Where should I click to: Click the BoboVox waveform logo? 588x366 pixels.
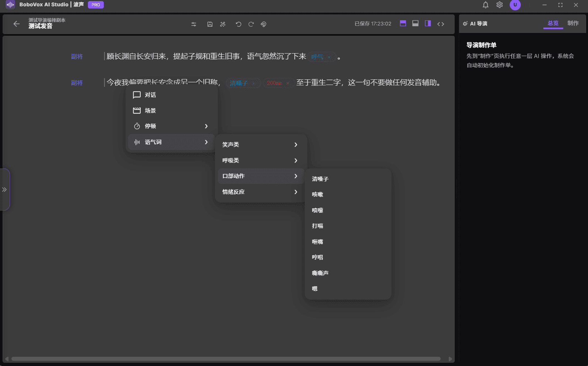(x=10, y=5)
